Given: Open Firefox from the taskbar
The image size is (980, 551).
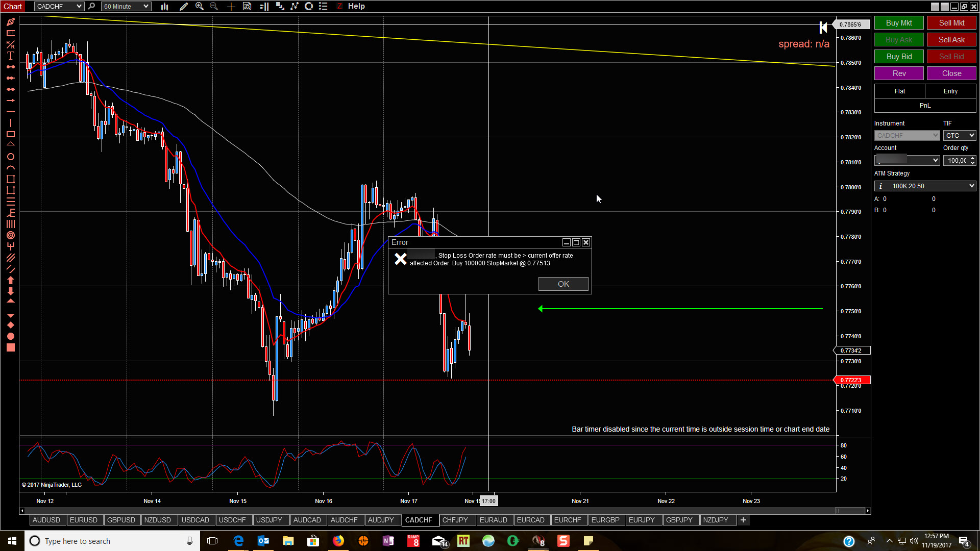Looking at the screenshot, I should [338, 541].
